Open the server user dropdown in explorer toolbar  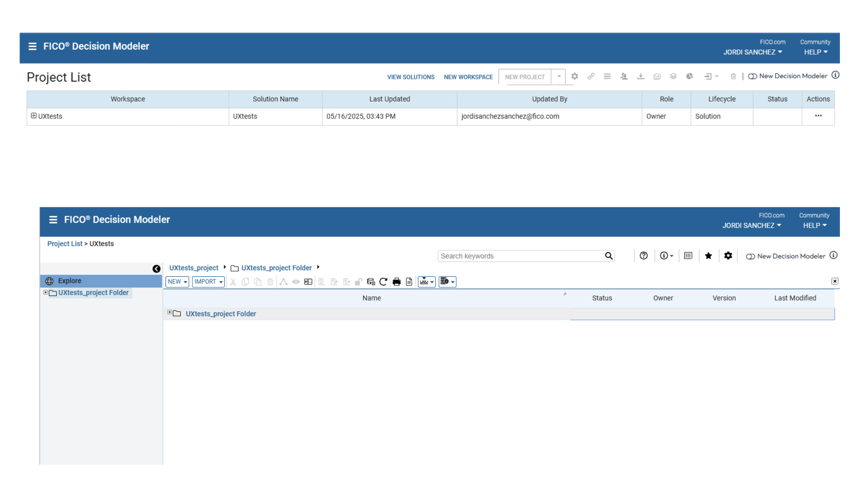pos(448,282)
